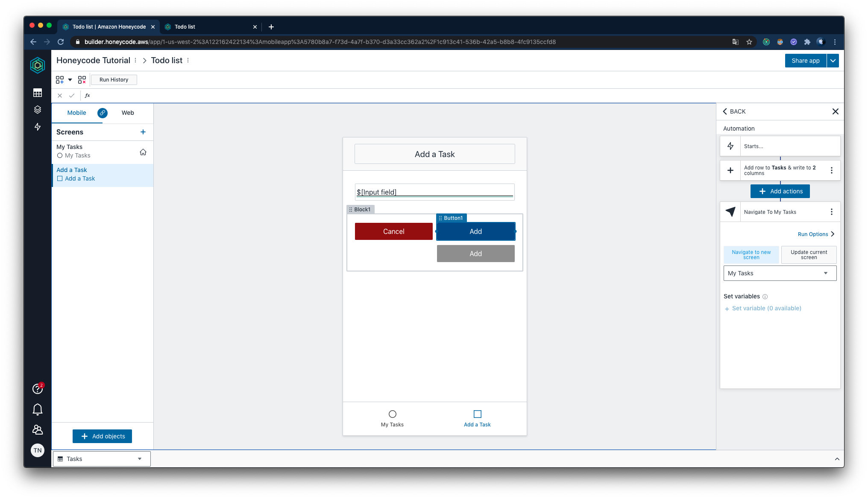Open the Add row action options dots
Viewport: 868px width, 499px height.
tap(832, 170)
